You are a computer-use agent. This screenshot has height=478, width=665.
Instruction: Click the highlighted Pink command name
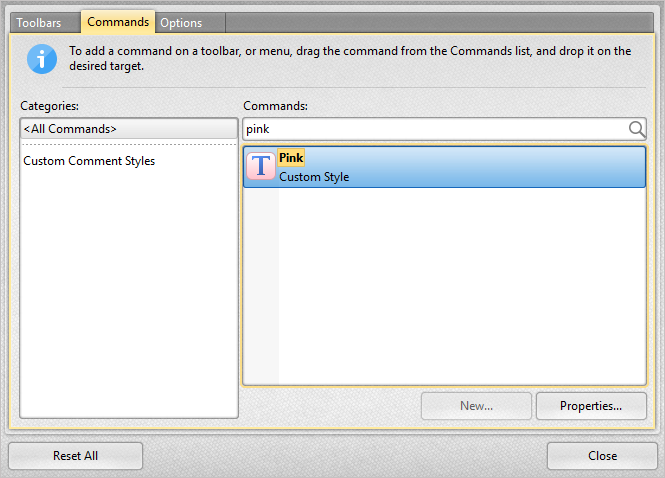[x=291, y=158]
